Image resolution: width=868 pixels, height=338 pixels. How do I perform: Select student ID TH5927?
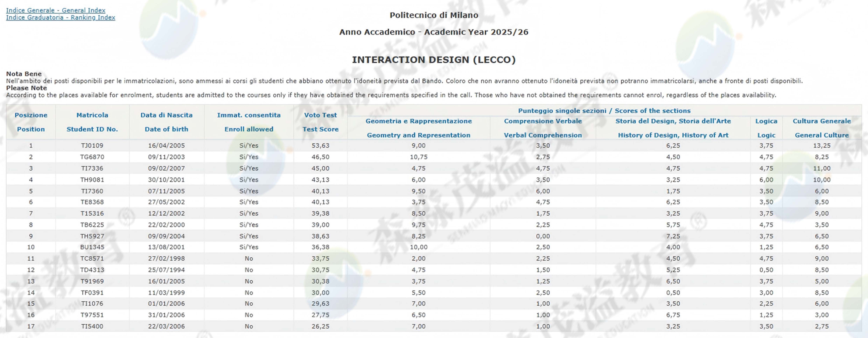point(92,236)
